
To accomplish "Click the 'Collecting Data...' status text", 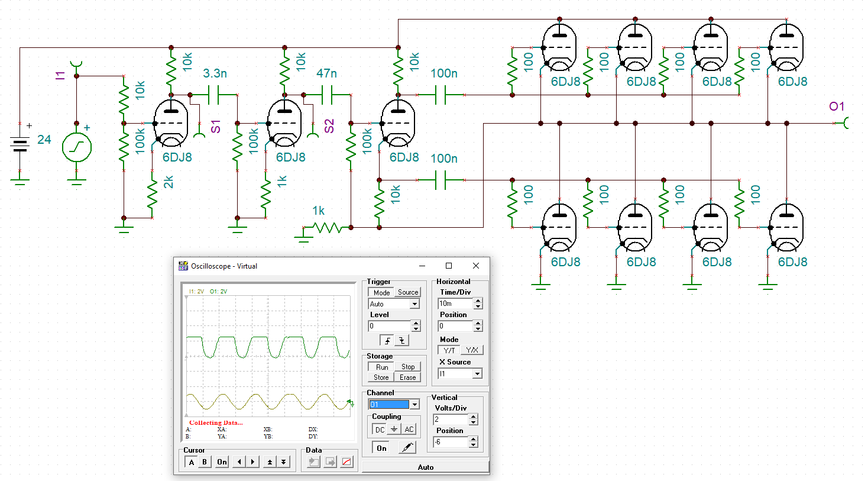I will (x=216, y=422).
